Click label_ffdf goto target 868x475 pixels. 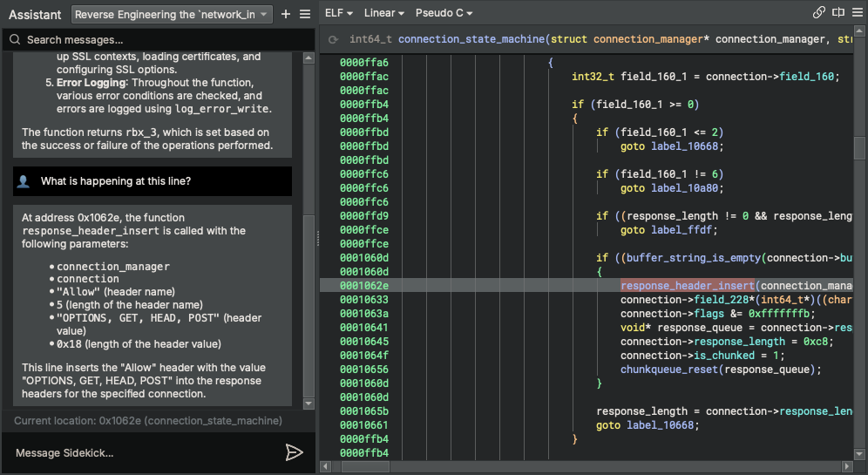pos(681,230)
